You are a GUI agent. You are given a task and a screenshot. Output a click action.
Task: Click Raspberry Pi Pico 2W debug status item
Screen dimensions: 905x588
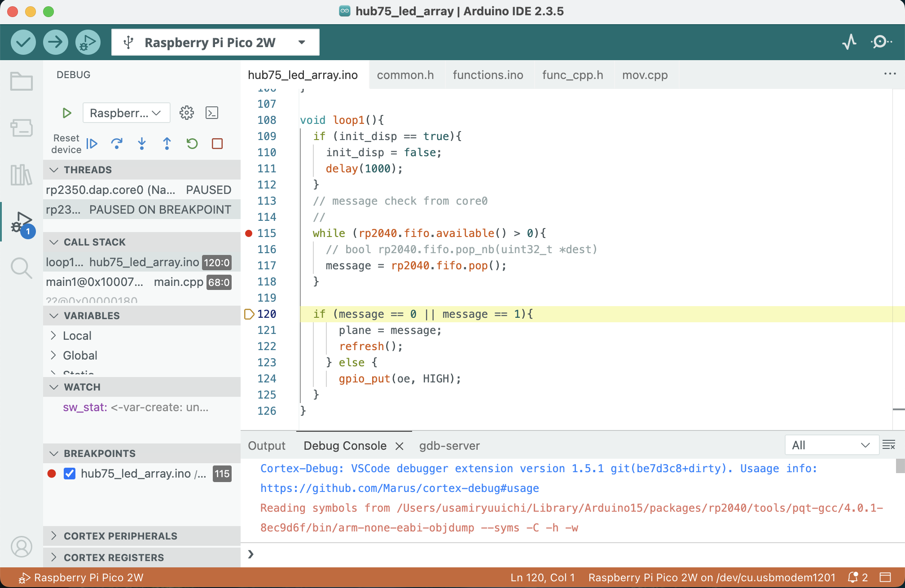[x=81, y=577]
